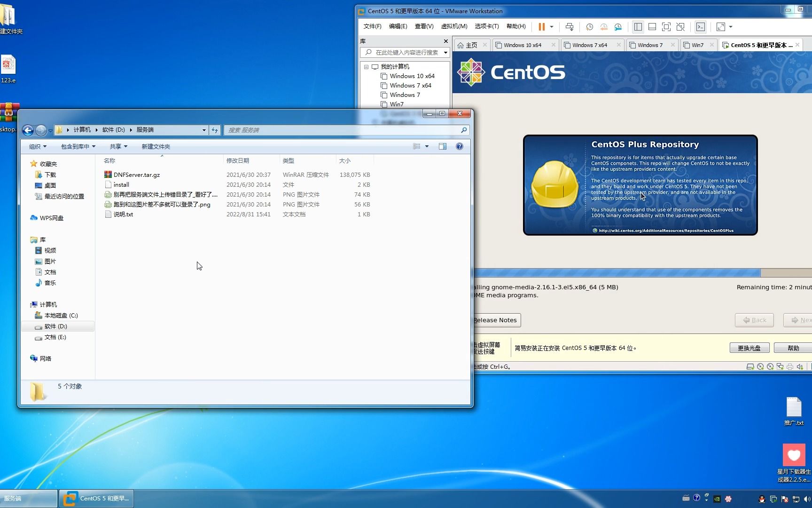812x508 pixels.
Task: Pause the virtual machine with the orange pause icon
Action: (x=541, y=27)
